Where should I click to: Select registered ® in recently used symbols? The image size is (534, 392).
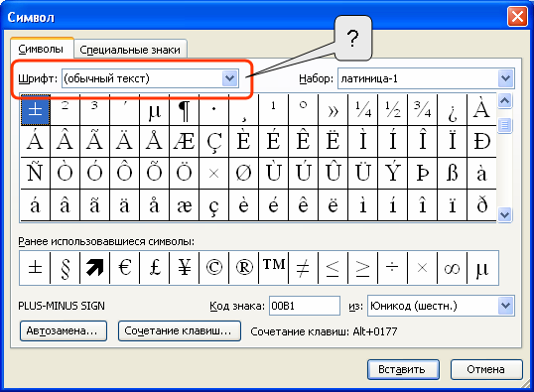click(x=244, y=268)
